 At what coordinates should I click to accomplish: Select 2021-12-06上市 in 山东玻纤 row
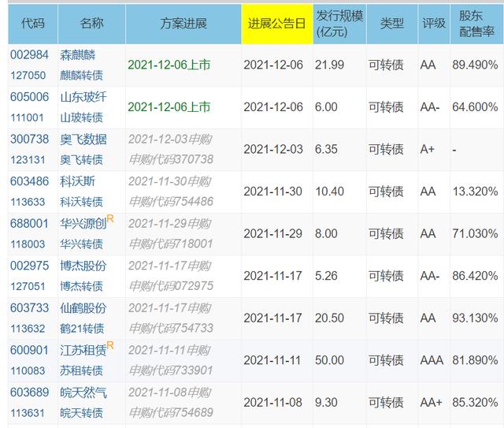click(169, 107)
